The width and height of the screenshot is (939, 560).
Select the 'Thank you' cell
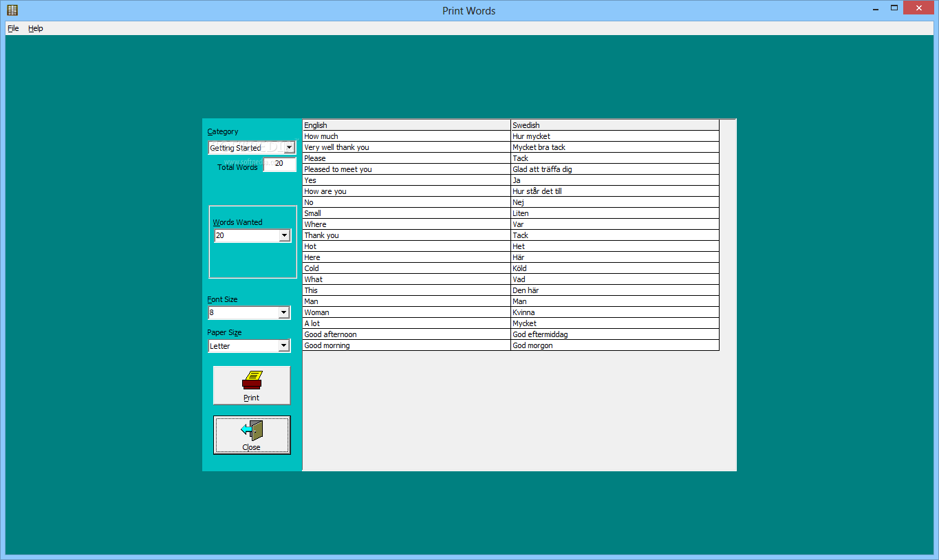pyautogui.click(x=407, y=235)
